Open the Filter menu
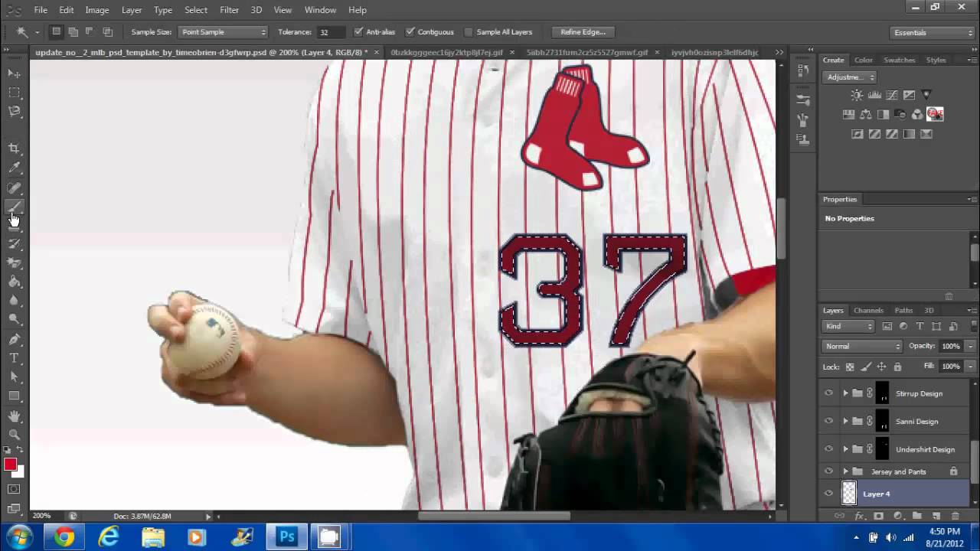This screenshot has width=980, height=551. tap(229, 10)
